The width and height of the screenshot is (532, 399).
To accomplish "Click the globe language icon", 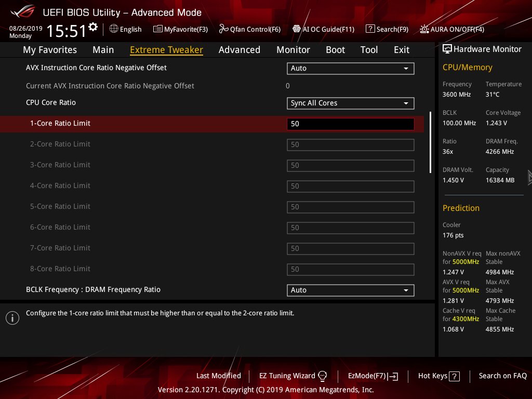I will [x=114, y=29].
